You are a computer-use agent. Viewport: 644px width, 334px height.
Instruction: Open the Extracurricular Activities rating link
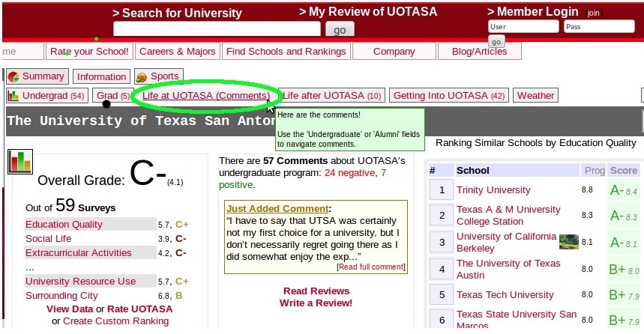pyautogui.click(x=79, y=253)
